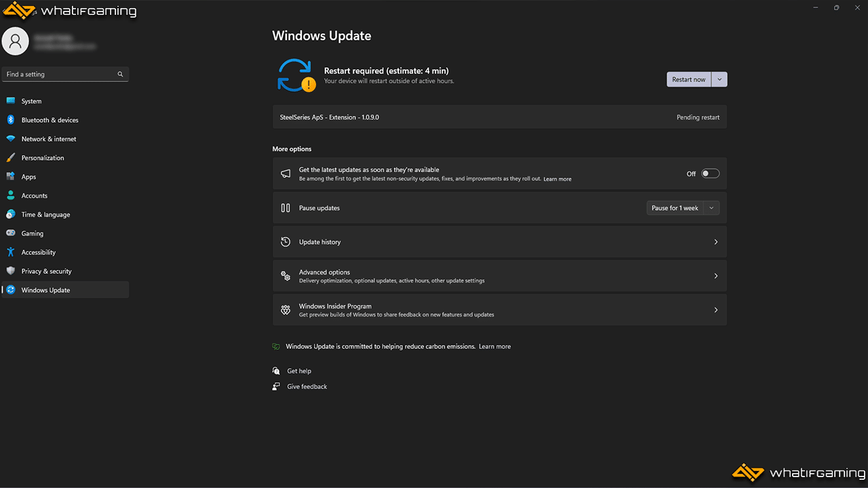Image resolution: width=868 pixels, height=488 pixels.
Task: Open System settings page
Action: [65, 101]
